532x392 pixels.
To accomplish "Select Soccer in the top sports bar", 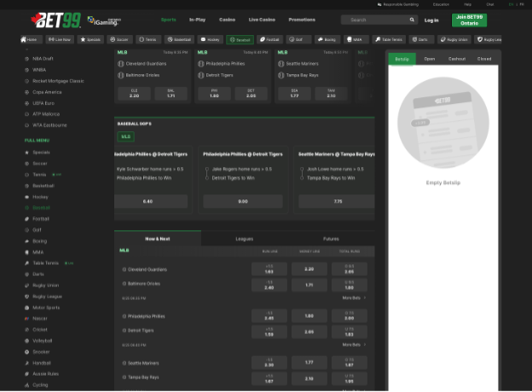I will point(120,39).
